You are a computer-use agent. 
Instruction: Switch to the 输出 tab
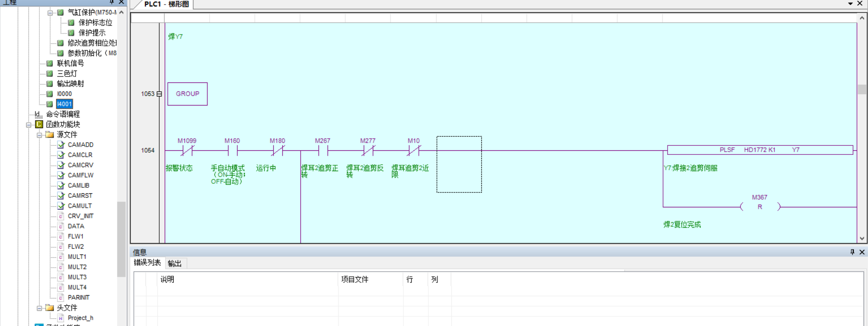click(175, 264)
